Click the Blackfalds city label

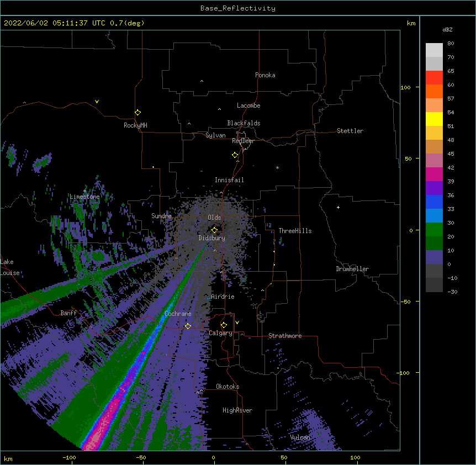pyautogui.click(x=244, y=123)
